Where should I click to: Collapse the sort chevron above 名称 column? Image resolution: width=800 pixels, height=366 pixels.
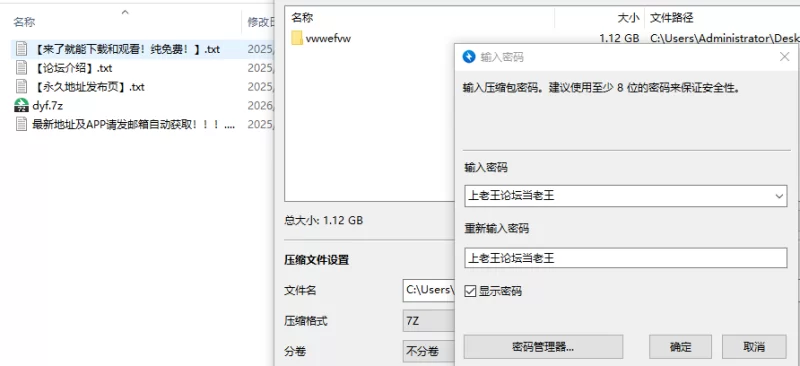(125, 12)
